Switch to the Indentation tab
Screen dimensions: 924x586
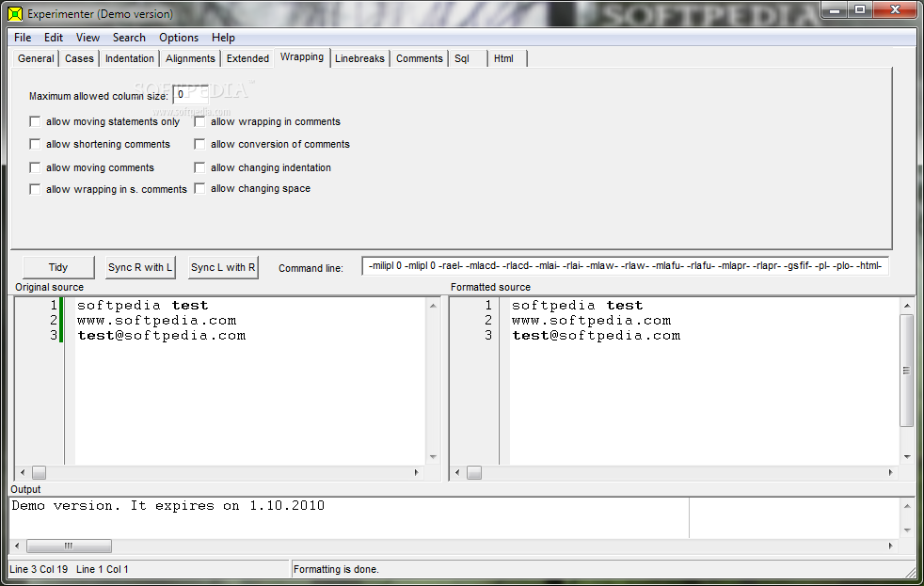pos(129,58)
